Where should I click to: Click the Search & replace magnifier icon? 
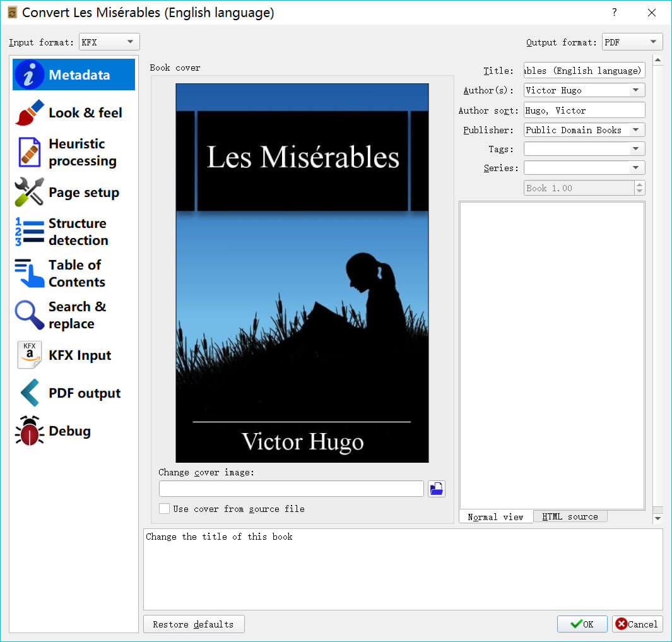point(29,315)
